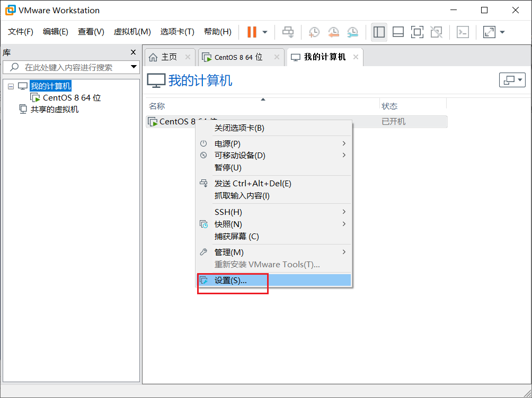Open 设置(S)... from the context menu
This screenshot has width=532, height=398.
pyautogui.click(x=274, y=281)
